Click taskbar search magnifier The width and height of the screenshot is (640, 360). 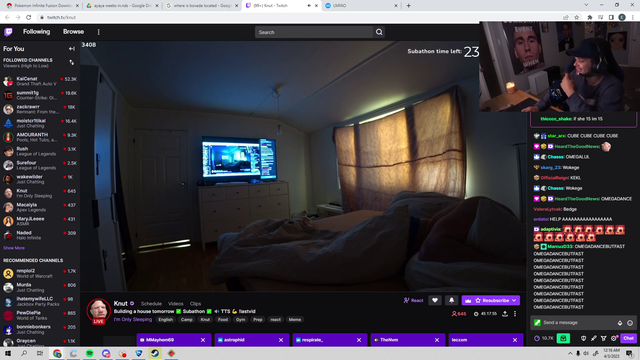tap(24, 353)
